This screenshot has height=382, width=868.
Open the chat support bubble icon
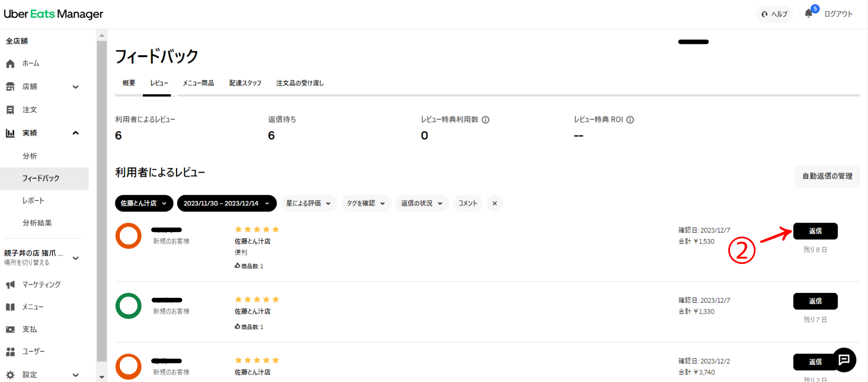(x=844, y=360)
